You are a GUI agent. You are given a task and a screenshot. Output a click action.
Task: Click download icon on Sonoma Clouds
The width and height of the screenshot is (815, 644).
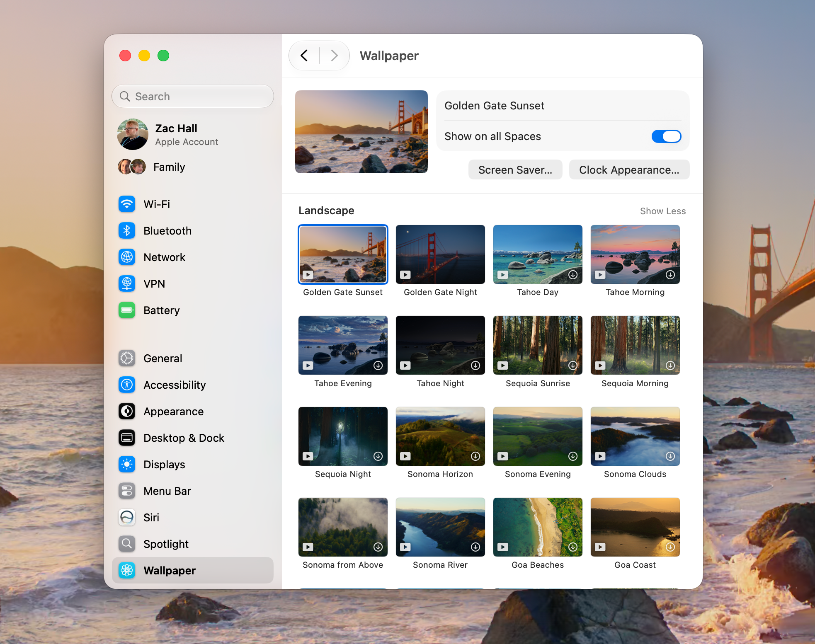tap(670, 456)
